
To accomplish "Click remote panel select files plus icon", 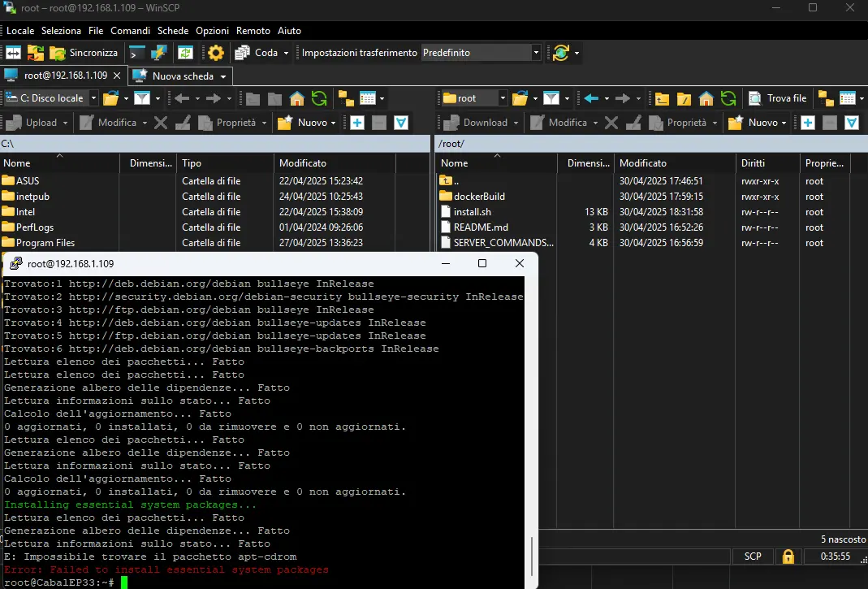I will point(808,123).
